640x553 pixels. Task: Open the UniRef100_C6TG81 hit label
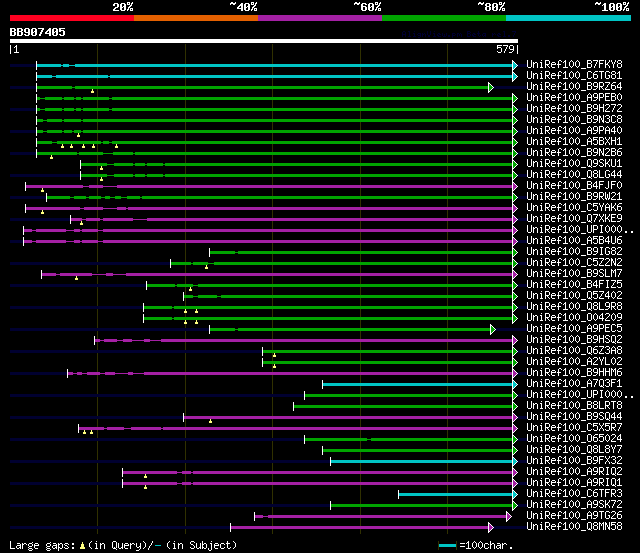574,76
